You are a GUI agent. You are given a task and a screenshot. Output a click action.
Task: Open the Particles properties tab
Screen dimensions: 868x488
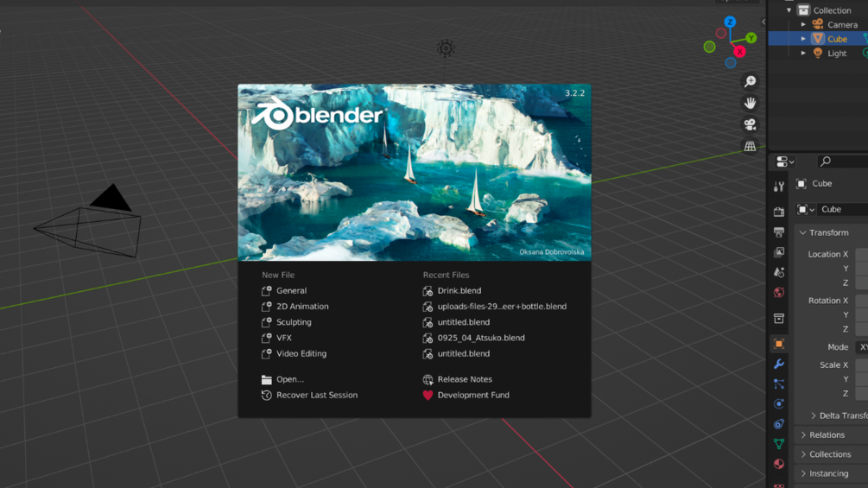pyautogui.click(x=779, y=384)
